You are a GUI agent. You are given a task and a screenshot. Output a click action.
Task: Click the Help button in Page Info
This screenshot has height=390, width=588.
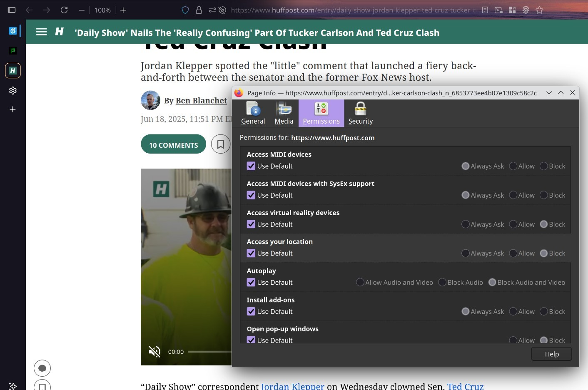point(552,354)
